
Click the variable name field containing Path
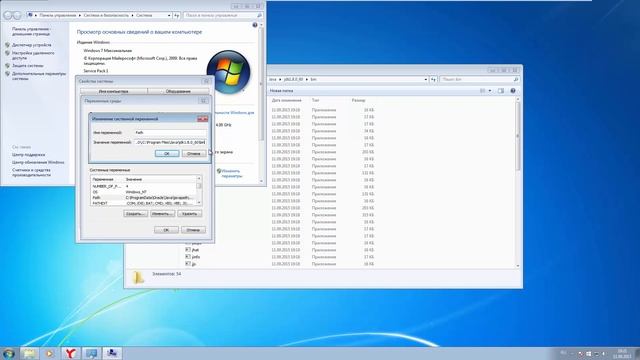pyautogui.click(x=170, y=132)
